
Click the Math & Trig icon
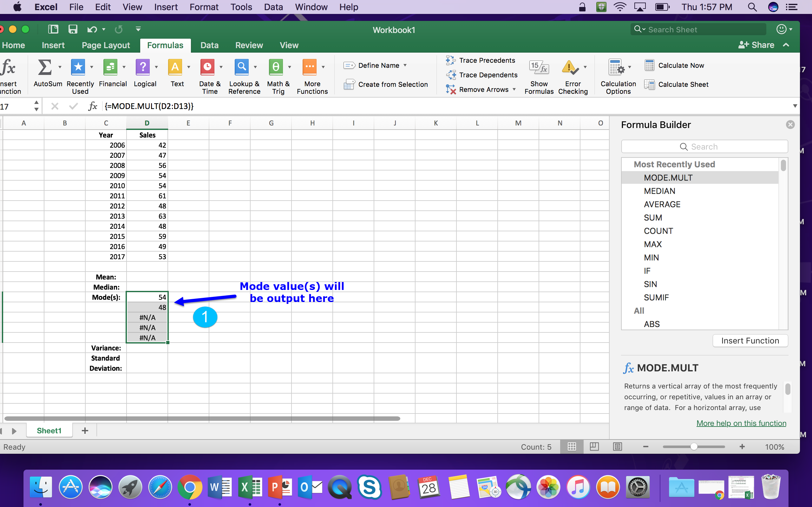pyautogui.click(x=276, y=67)
